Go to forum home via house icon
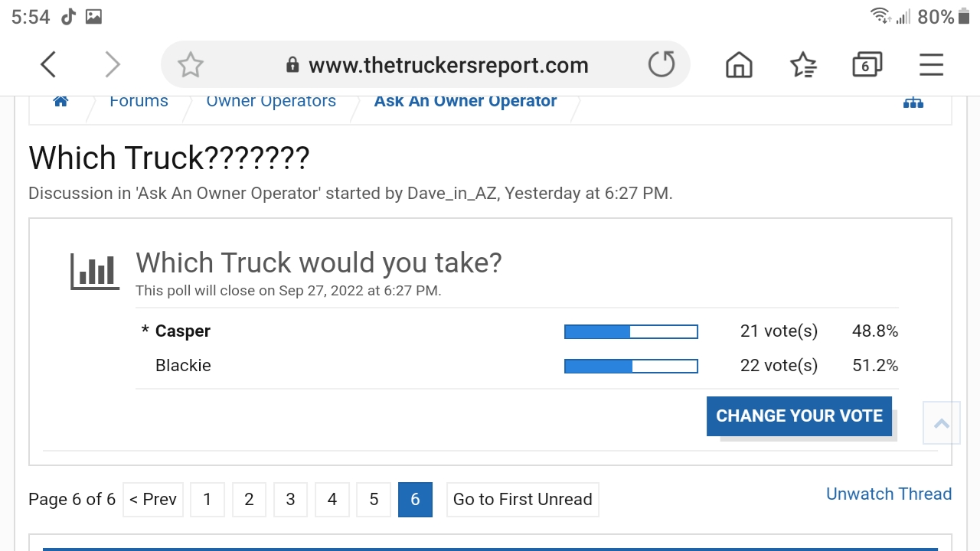The width and height of the screenshot is (980, 551). 60,102
